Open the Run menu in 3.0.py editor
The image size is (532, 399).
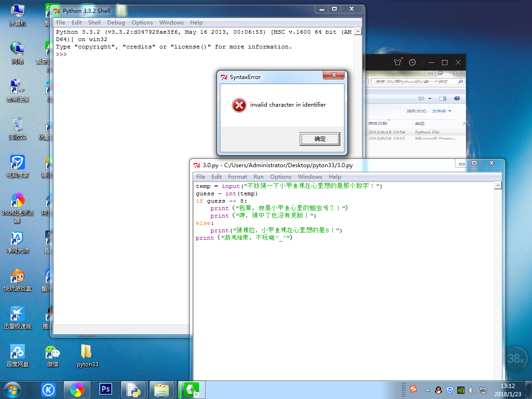(259, 176)
